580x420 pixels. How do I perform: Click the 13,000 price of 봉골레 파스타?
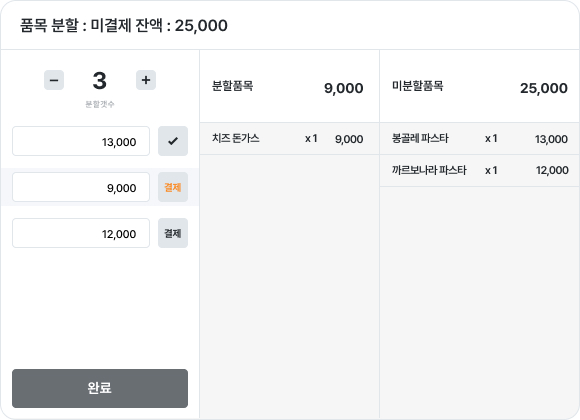click(x=551, y=139)
